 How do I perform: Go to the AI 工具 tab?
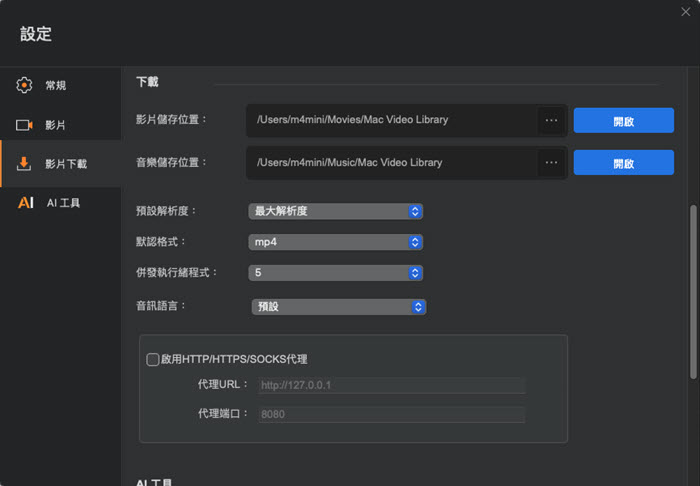(61, 203)
